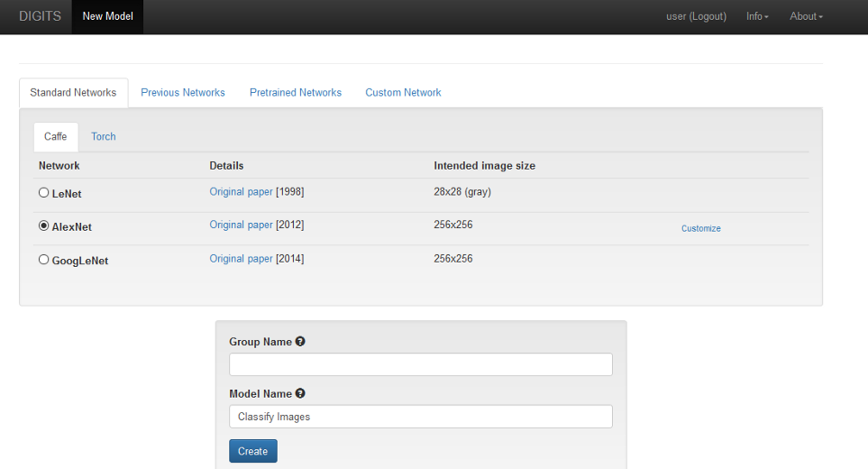The width and height of the screenshot is (868, 469).
Task: Click the Group Name input field
Action: 420,364
